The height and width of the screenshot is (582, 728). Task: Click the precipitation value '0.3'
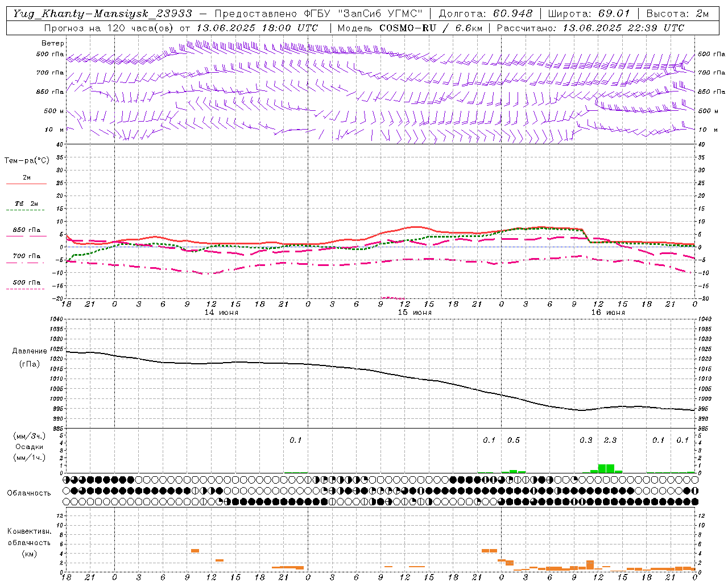coord(586,440)
